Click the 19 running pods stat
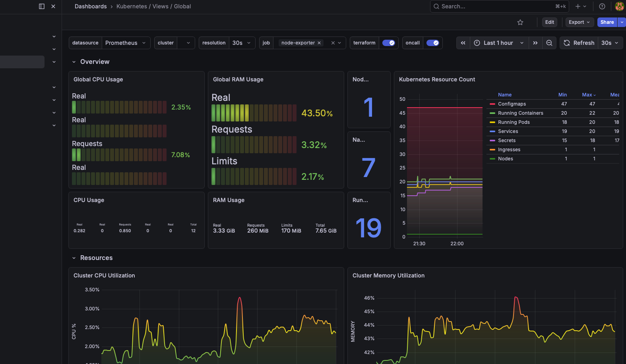Screen dimensions: 626x364 (368, 228)
